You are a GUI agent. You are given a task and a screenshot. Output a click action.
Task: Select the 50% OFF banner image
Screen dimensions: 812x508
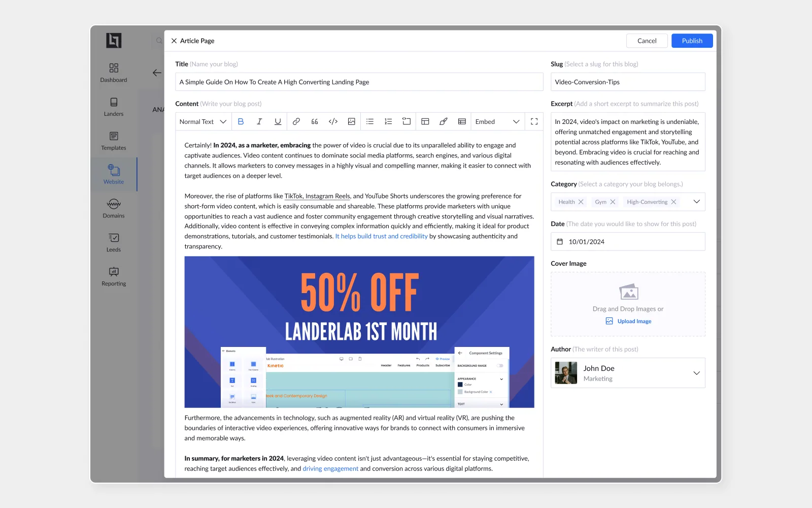tap(359, 332)
